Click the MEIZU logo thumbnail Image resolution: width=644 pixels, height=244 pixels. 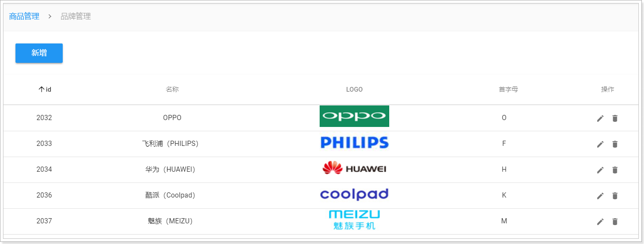[x=354, y=220]
